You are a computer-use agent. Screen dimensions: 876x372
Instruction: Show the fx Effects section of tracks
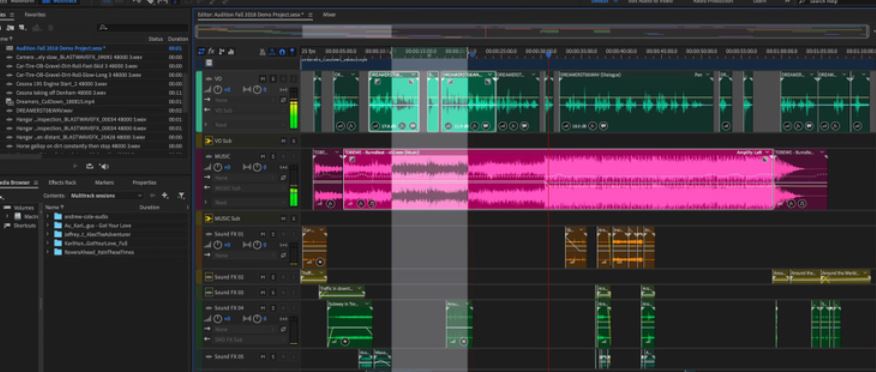coord(212,51)
